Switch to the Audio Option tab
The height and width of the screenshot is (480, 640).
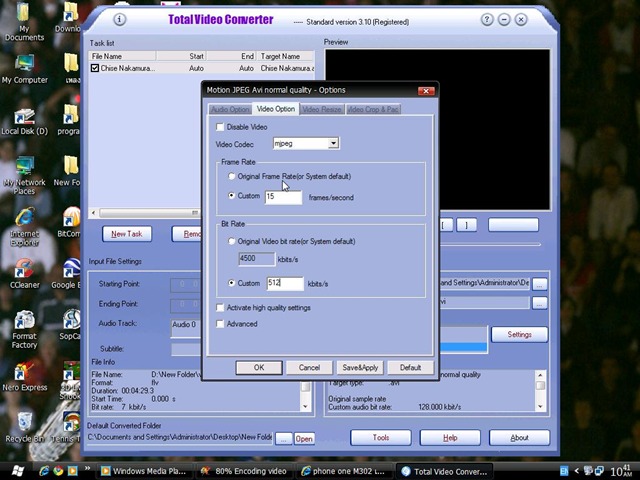[230, 109]
